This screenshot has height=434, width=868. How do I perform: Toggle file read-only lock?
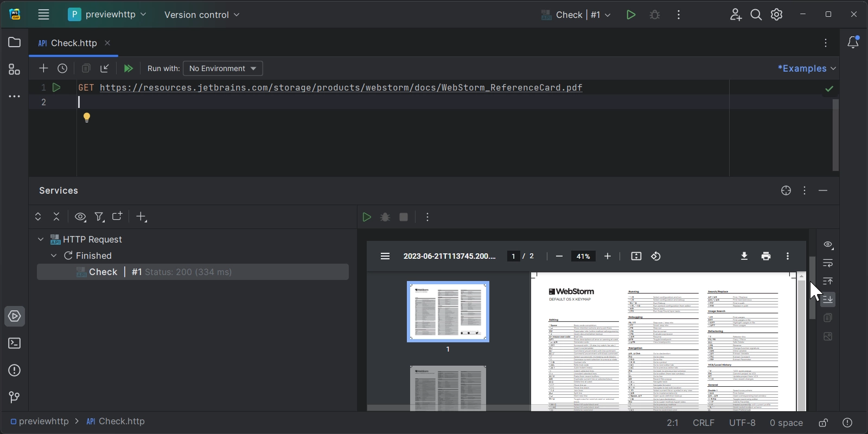824,423
